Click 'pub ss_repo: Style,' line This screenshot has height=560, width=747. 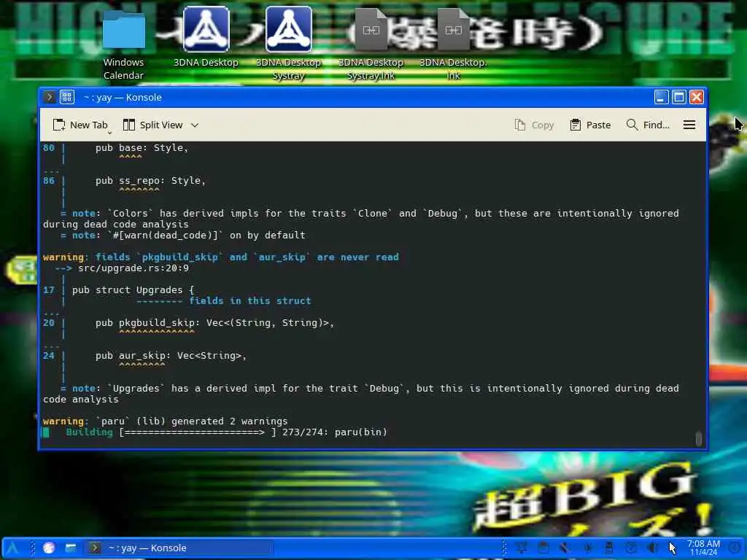pyautogui.click(x=150, y=181)
